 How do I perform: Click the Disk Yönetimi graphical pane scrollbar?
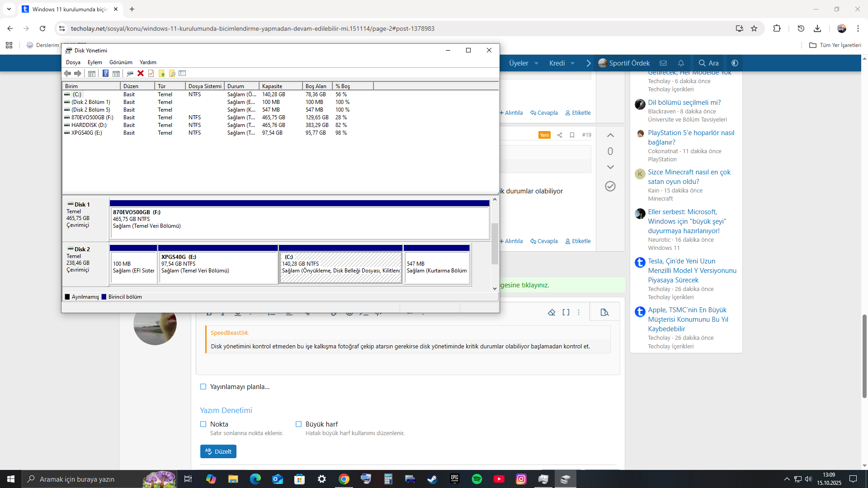(495, 244)
